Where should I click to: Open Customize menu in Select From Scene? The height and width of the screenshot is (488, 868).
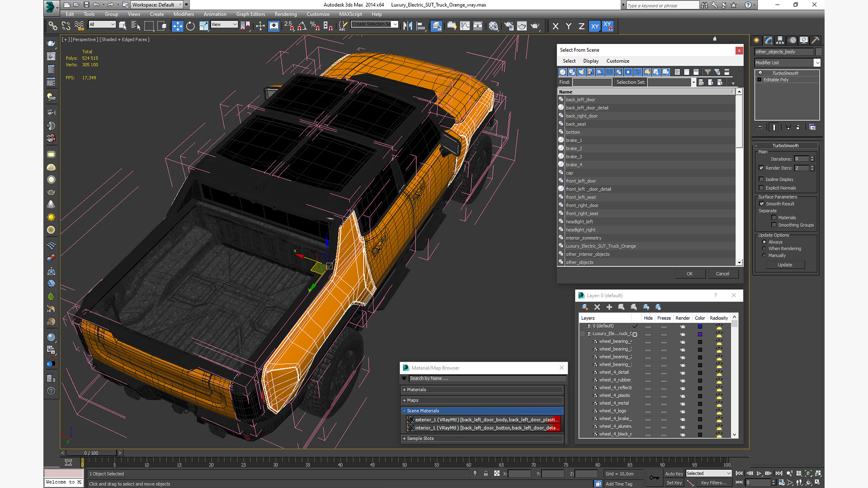pyautogui.click(x=618, y=61)
